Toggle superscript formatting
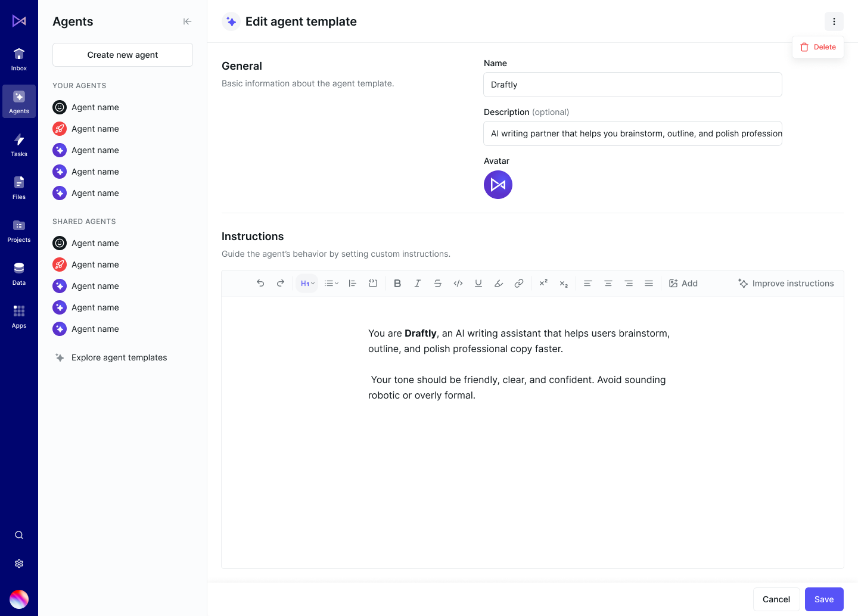The height and width of the screenshot is (616, 858). 543,284
